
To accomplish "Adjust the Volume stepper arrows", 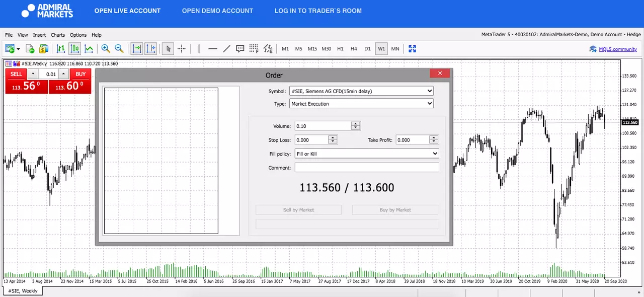I will point(356,126).
